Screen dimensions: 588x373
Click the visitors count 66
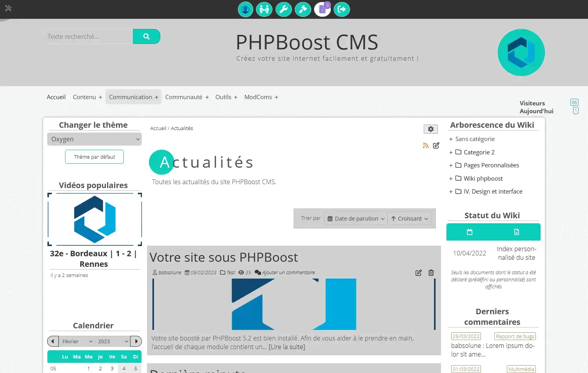coord(574,102)
